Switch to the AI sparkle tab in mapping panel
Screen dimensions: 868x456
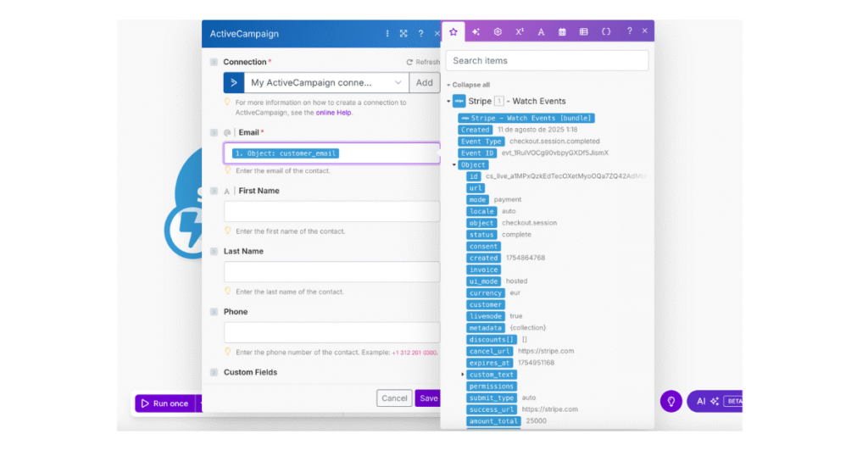(x=476, y=31)
